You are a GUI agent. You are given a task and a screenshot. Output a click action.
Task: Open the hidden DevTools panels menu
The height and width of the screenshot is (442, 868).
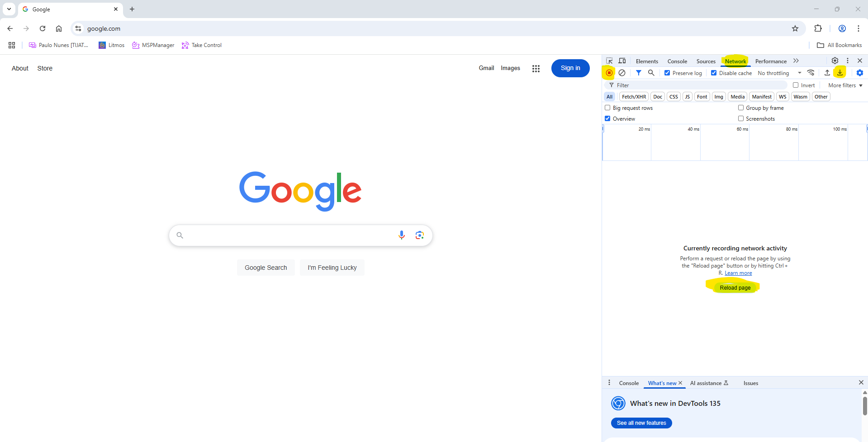point(796,61)
